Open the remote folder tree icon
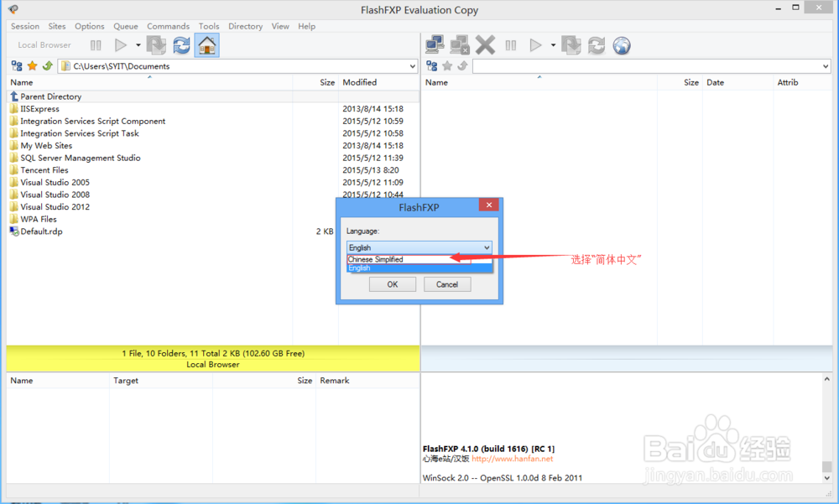The height and width of the screenshot is (504, 839). [x=432, y=65]
